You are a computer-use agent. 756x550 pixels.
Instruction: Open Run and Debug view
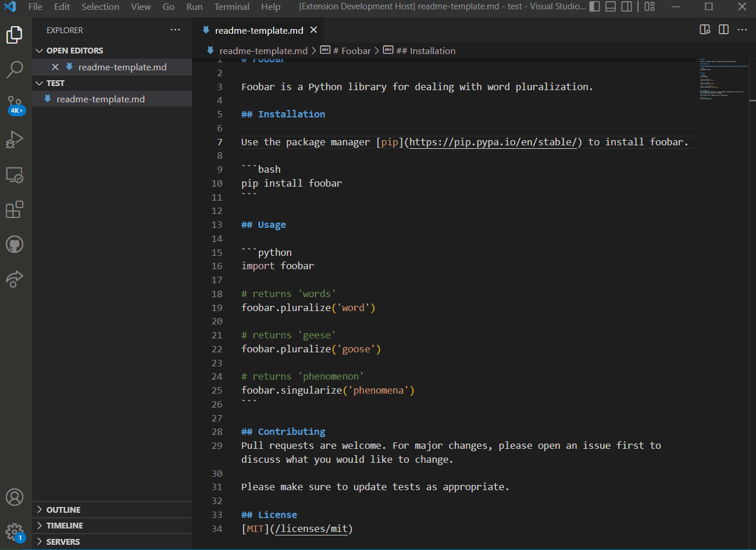15,140
